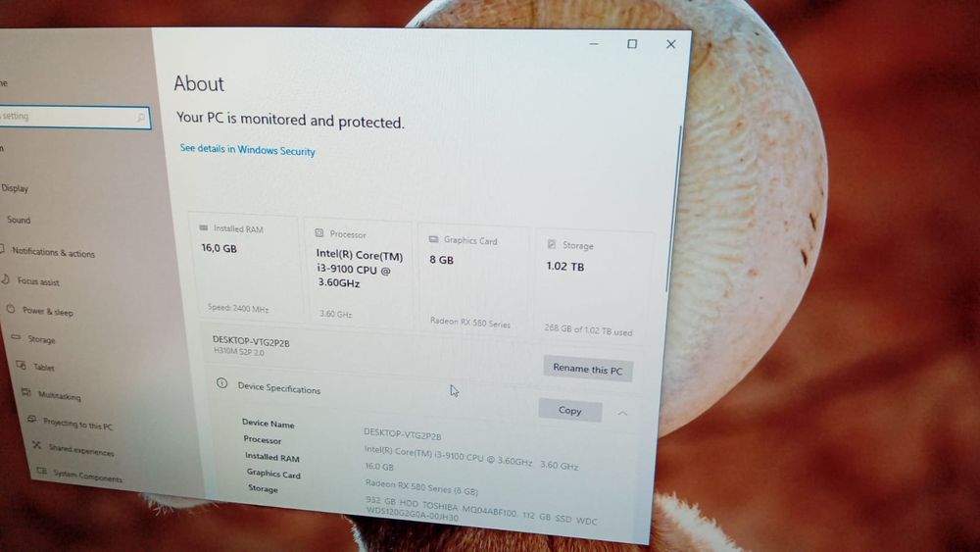Click the Find a setting search field

pyautogui.click(x=73, y=117)
